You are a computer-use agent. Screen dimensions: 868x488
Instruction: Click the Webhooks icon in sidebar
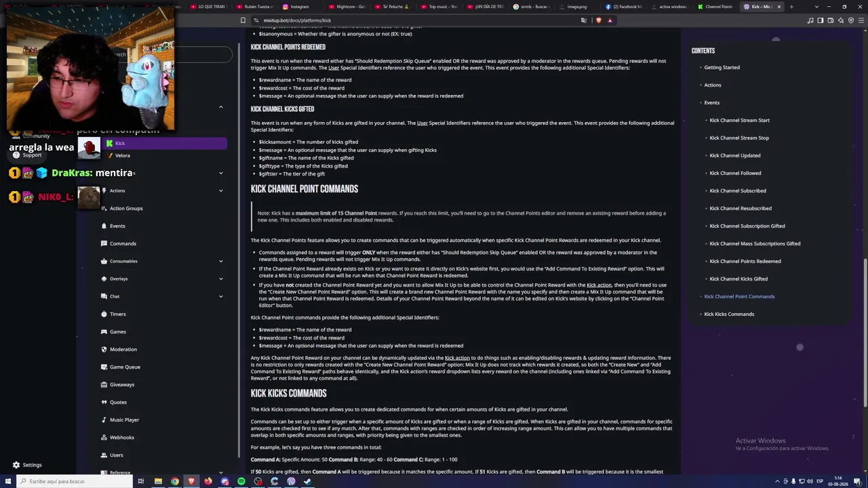tap(104, 437)
